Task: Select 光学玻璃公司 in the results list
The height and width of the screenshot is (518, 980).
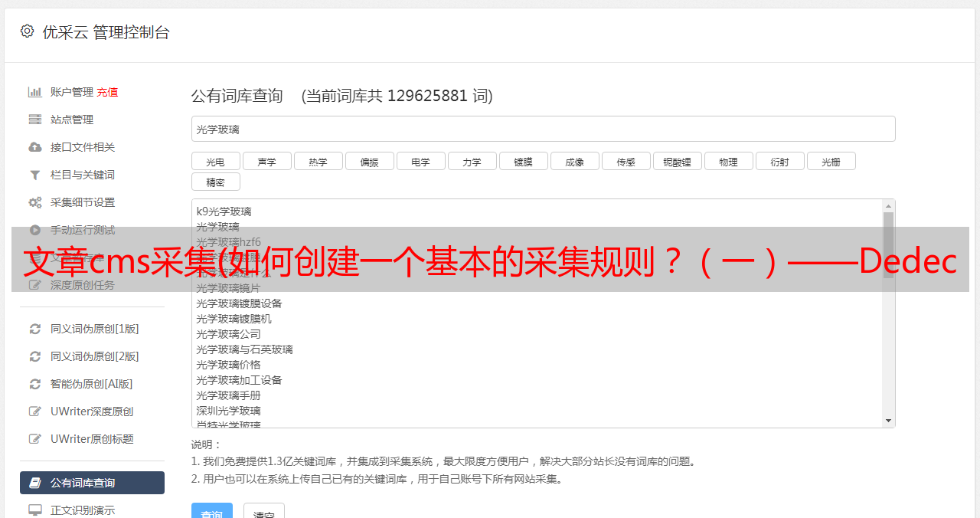Action: (228, 334)
